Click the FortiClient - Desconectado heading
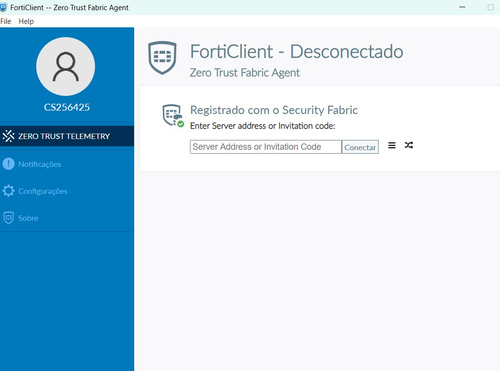Screen dimensions: 500x371 [296, 52]
